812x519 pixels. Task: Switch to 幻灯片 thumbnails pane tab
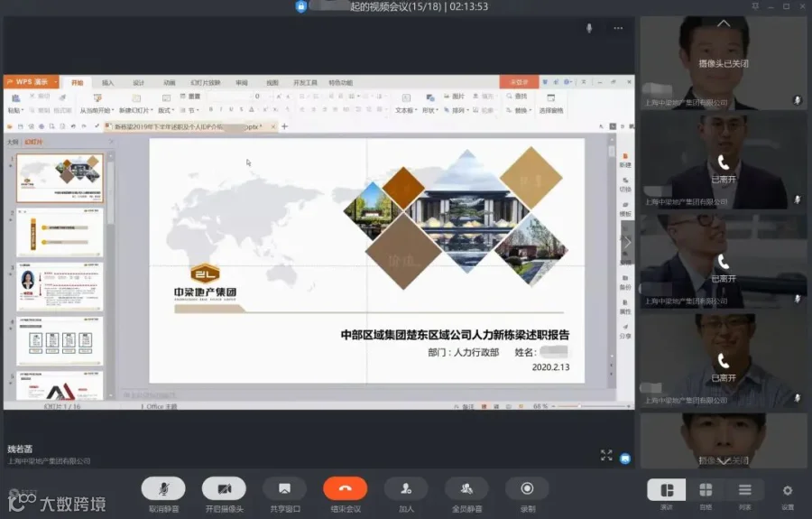tap(33, 142)
